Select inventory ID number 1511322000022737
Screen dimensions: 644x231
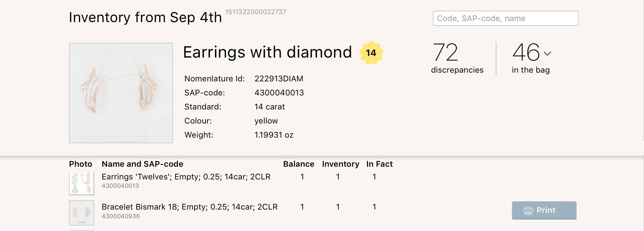256,12
